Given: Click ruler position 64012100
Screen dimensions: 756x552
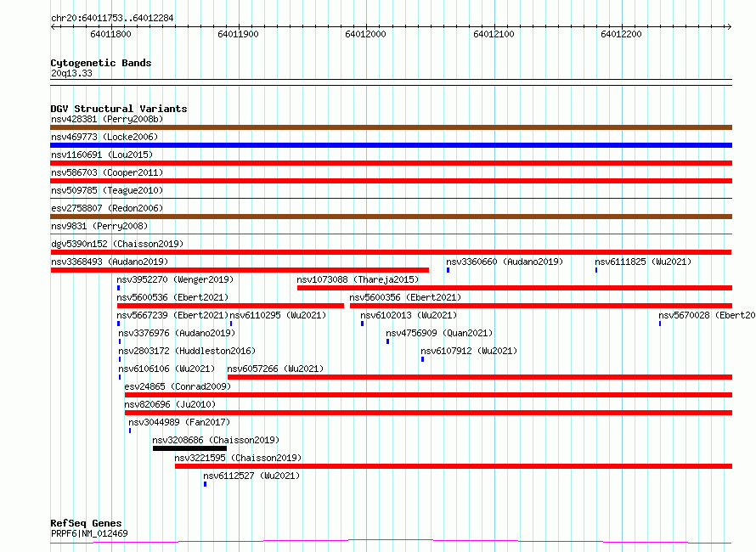Looking at the screenshot, I should point(494,34).
